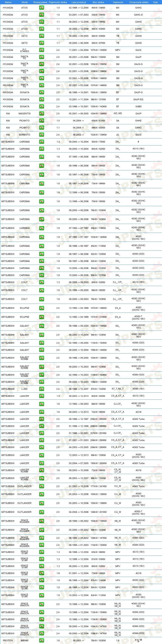Select production dates 11.2001 -> 04.2004

click(79, 50)
